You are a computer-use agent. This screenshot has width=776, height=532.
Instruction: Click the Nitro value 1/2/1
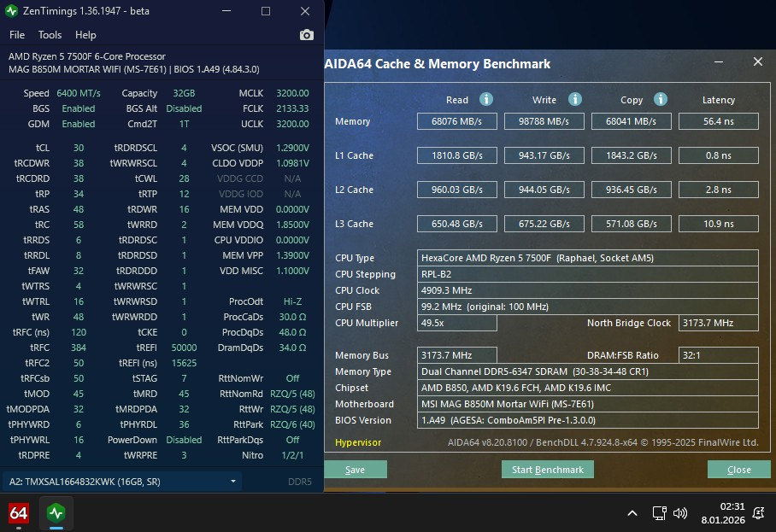pos(292,455)
